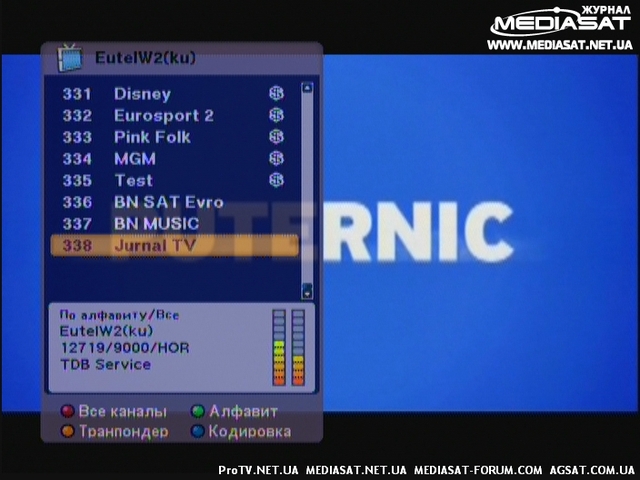Click the scrambled dollar icon on Pink Folk row
This screenshot has width=640, height=480.
click(276, 137)
